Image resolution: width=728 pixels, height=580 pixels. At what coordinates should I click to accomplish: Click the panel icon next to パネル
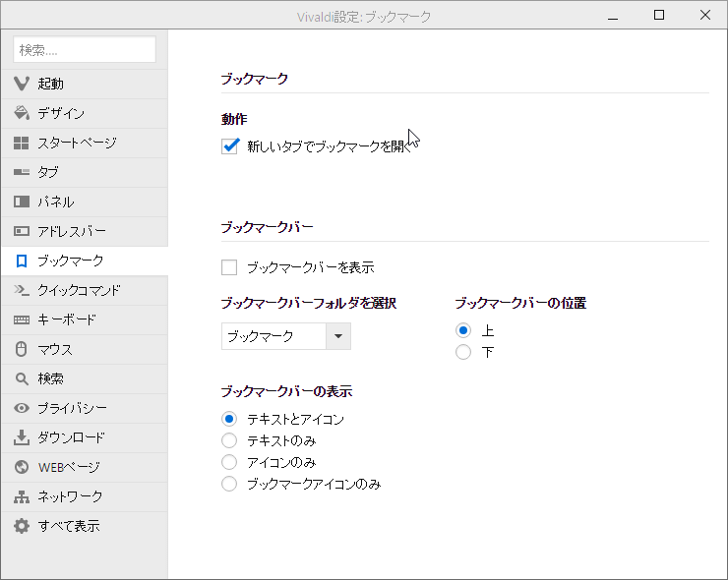click(22, 202)
